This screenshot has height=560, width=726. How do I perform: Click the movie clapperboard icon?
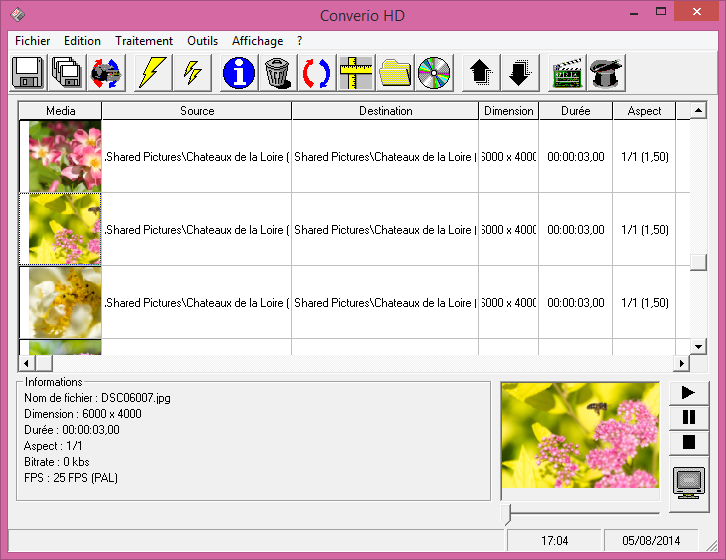pyautogui.click(x=567, y=72)
